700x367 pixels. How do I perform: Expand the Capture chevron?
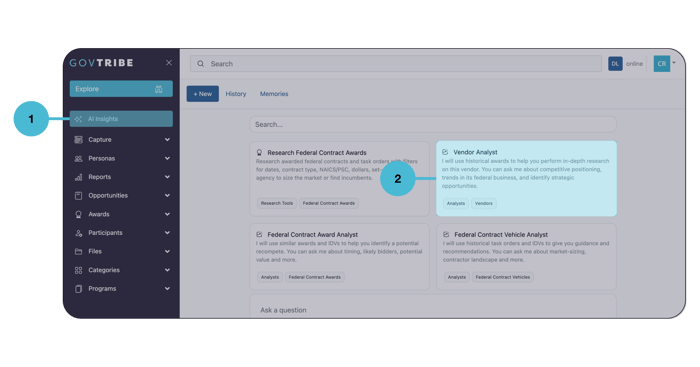coord(167,140)
